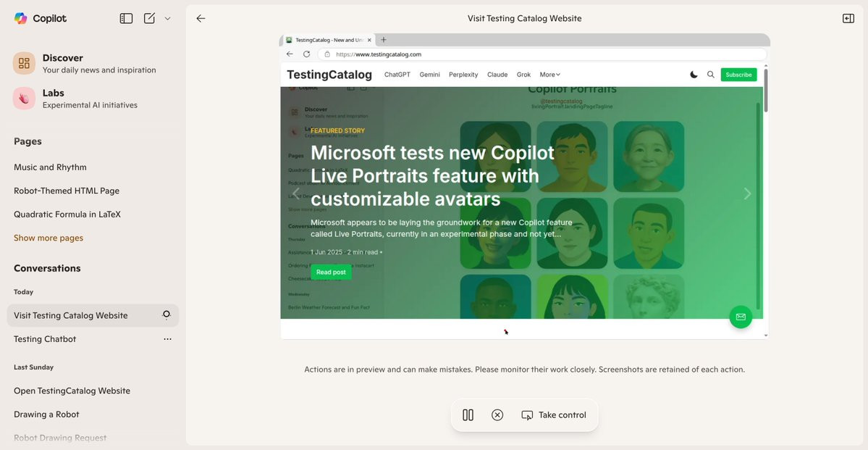868x450 pixels.
Task: Click the article excerpt about Live Portraits
Action: click(441, 228)
